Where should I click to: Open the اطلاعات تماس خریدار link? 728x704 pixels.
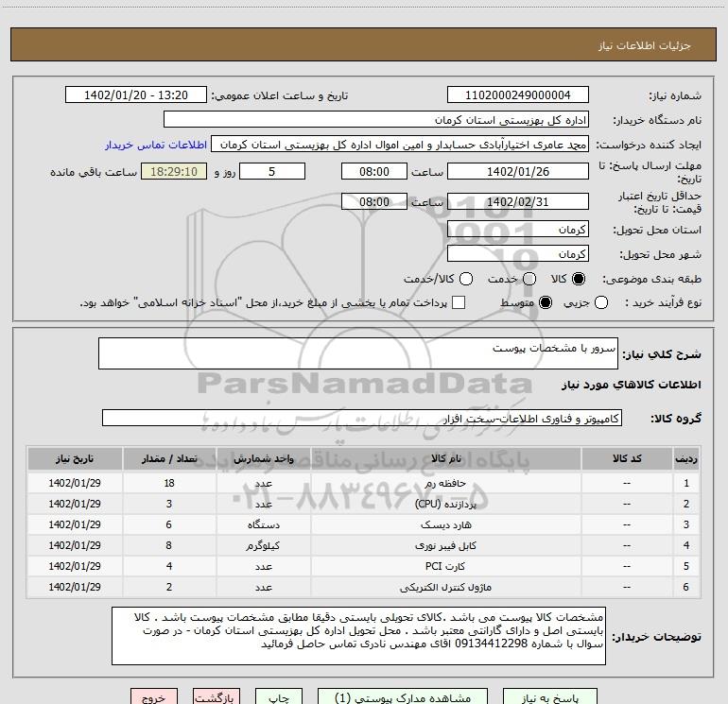point(156,145)
